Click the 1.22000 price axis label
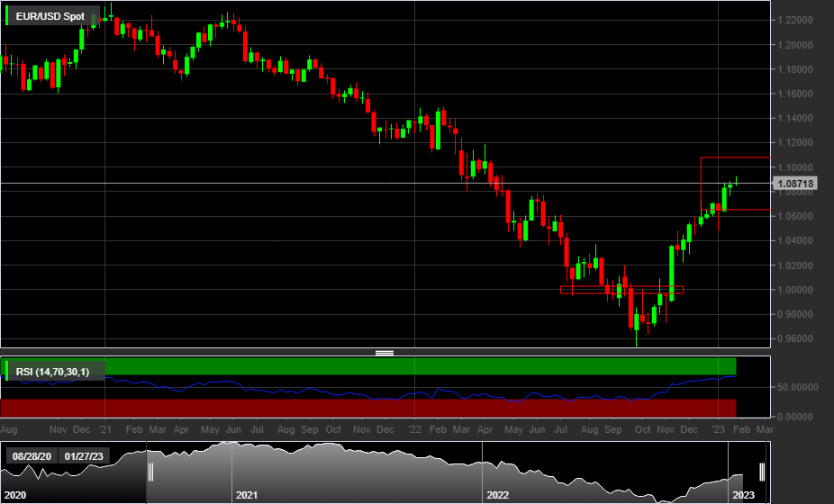 [x=794, y=20]
